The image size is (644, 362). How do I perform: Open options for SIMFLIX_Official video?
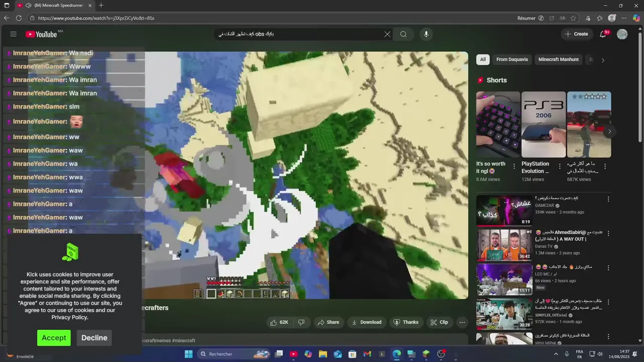(608, 302)
